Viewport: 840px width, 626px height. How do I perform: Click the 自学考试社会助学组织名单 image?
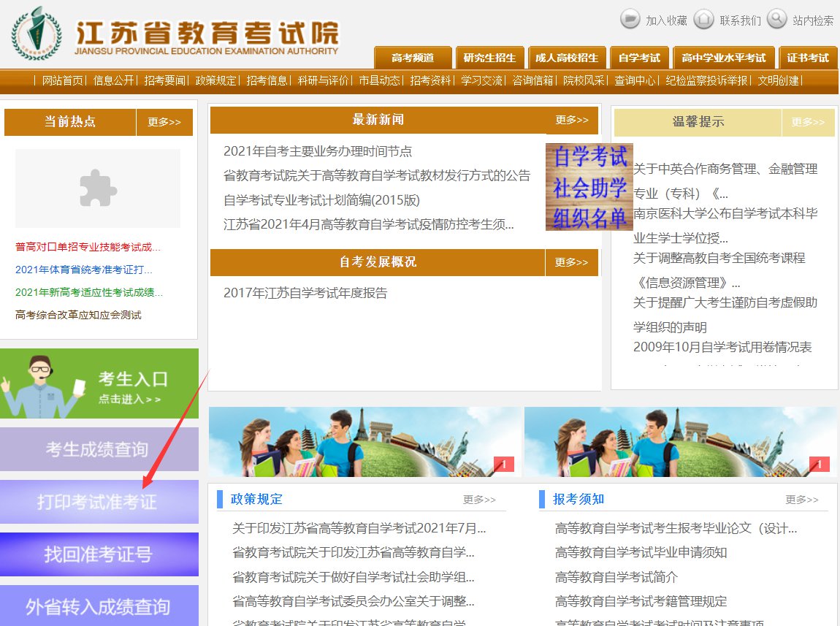tap(589, 187)
